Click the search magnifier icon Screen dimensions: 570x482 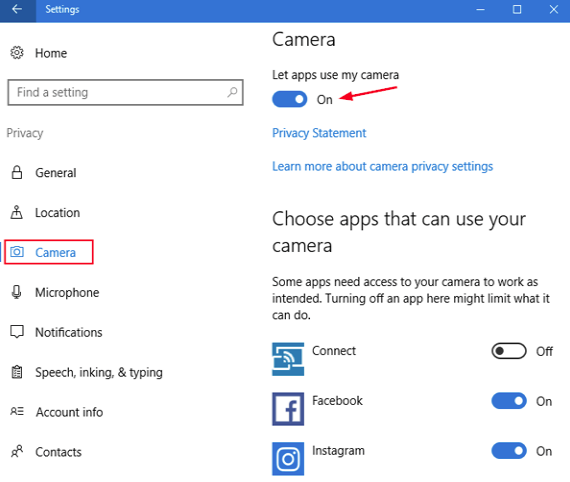(x=232, y=92)
